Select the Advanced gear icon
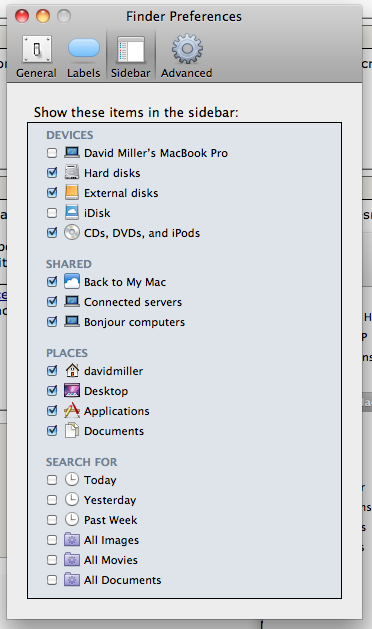The height and width of the screenshot is (629, 372). click(x=187, y=49)
